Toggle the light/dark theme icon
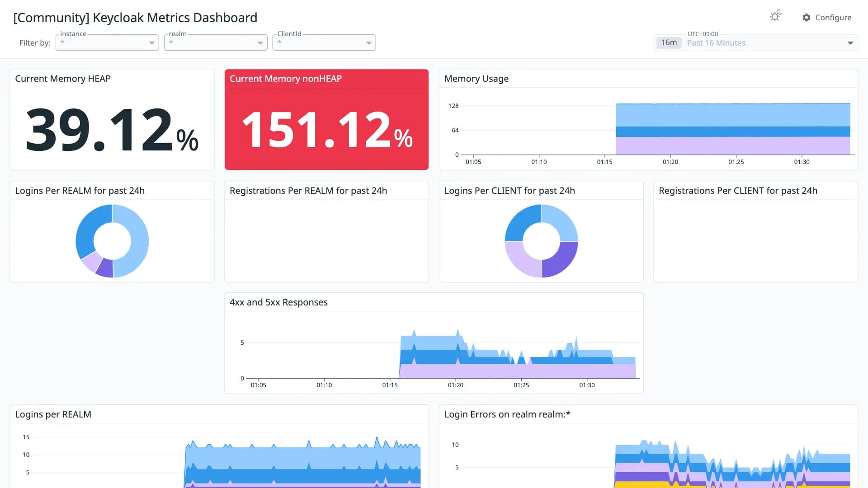 click(776, 16)
